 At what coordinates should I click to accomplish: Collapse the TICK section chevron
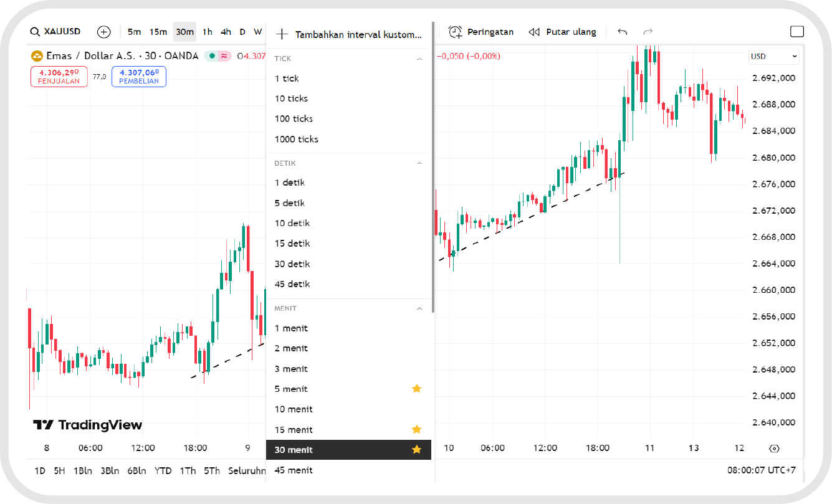(419, 59)
